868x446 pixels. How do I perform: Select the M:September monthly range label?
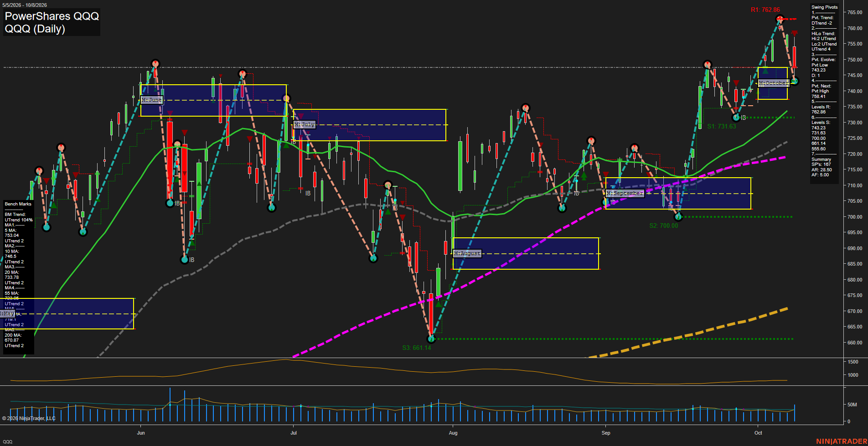[625, 193]
